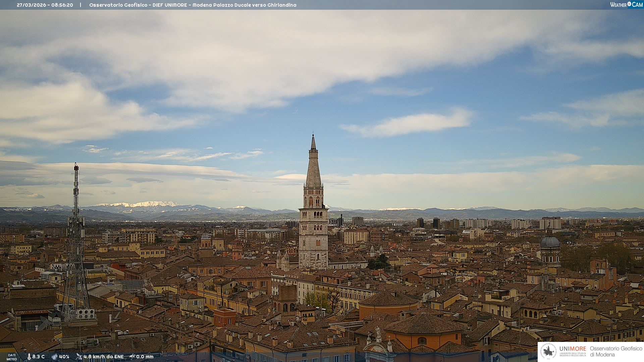Click the wind anemometer icon

pos(79,357)
